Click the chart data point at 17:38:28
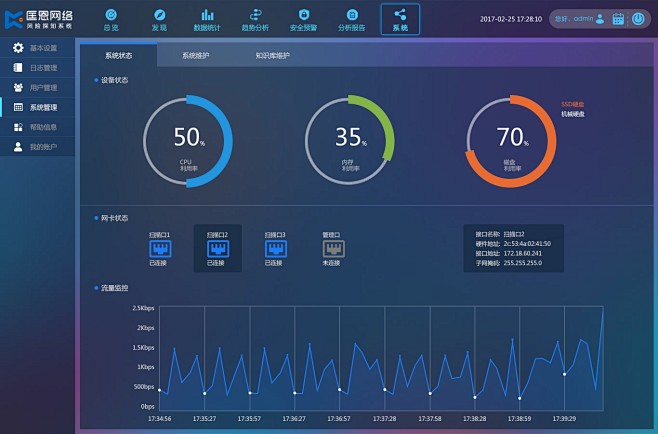Image resolution: width=658 pixels, height=434 pixels. 475,397
